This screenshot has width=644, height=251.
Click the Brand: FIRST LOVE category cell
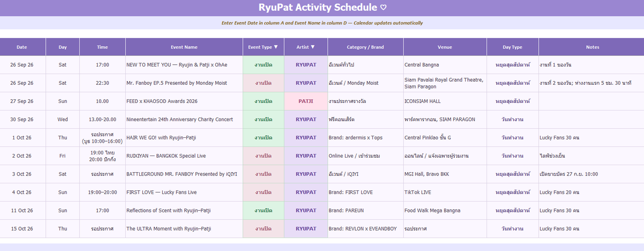(366, 192)
